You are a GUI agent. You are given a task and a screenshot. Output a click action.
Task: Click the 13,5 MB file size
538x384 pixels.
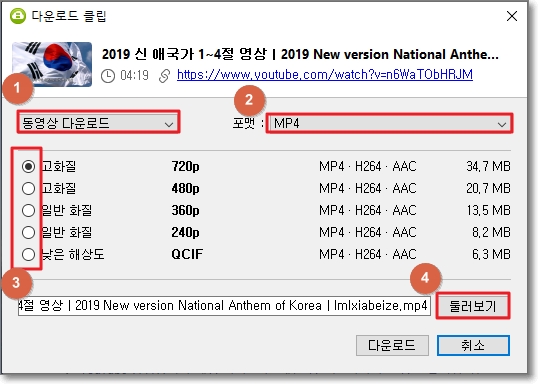click(489, 210)
